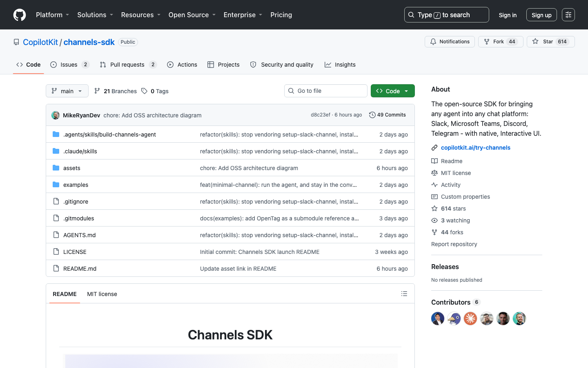The height and width of the screenshot is (368, 588).
Task: Open the Report repository link
Action: point(454,244)
